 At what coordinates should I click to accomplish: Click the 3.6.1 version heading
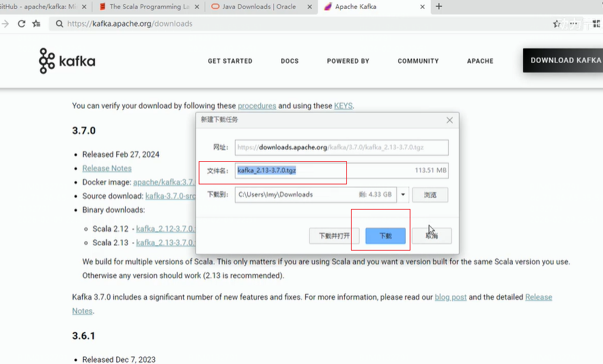pos(83,336)
